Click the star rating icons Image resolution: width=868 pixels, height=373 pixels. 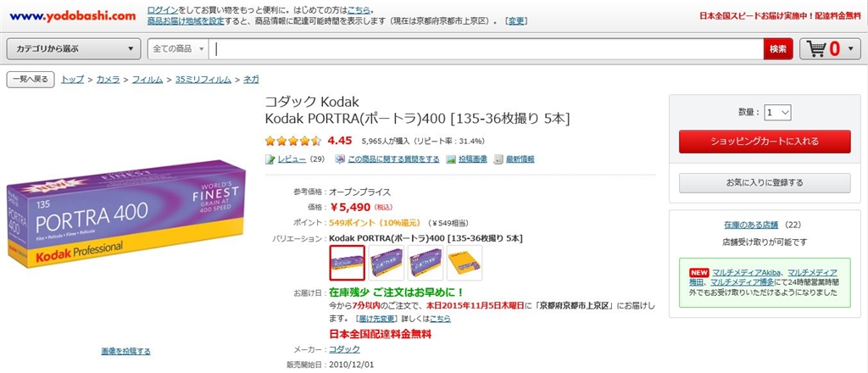(x=292, y=141)
